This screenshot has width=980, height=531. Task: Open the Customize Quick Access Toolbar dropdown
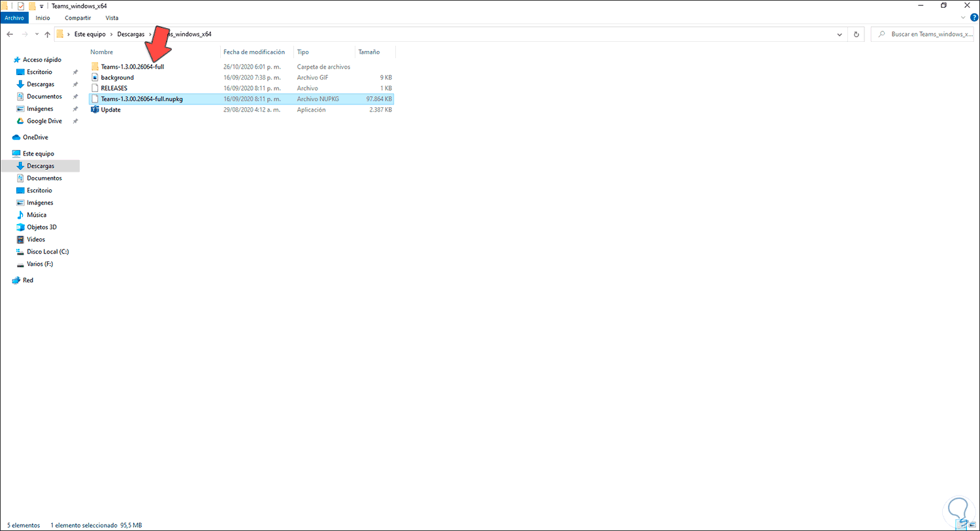[42, 7]
